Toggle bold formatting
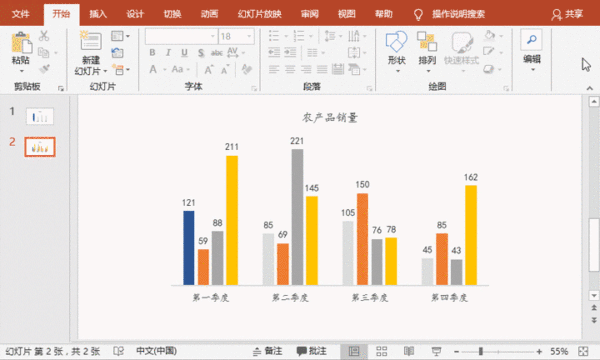This screenshot has height=360, width=600. pyautogui.click(x=152, y=52)
